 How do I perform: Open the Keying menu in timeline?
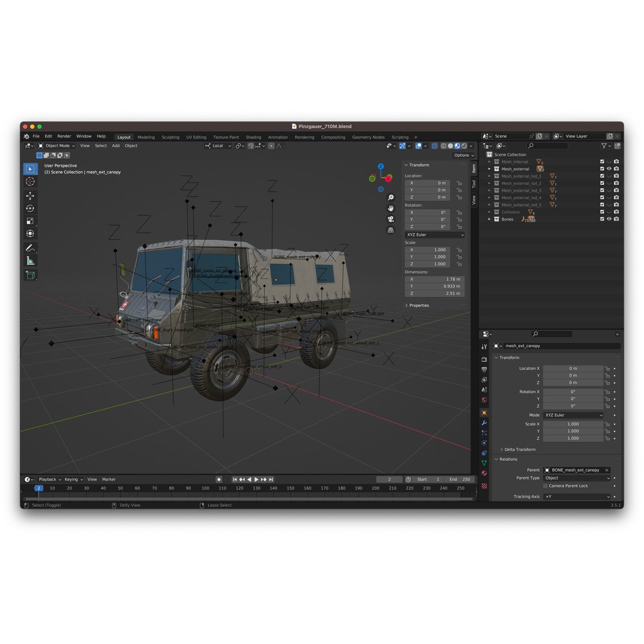click(73, 479)
